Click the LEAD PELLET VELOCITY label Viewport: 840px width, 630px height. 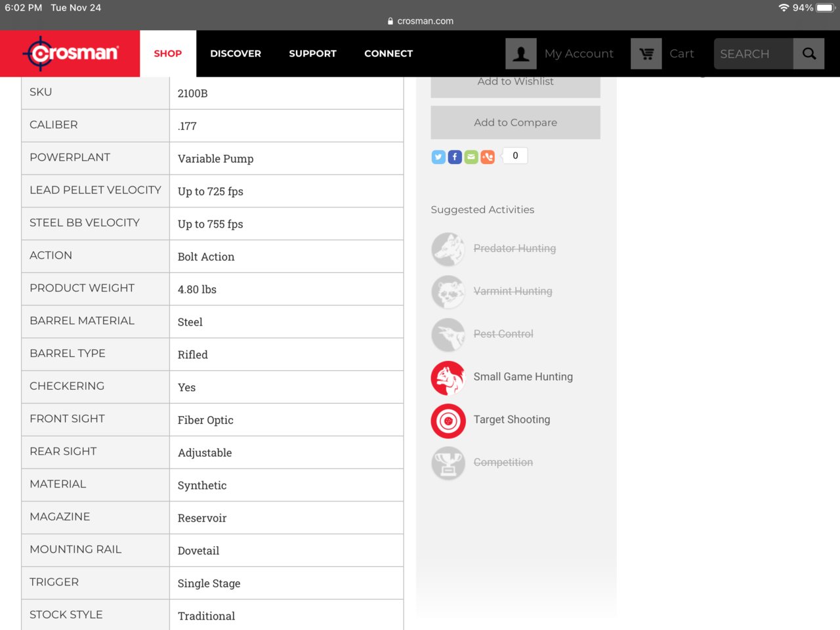(x=95, y=190)
